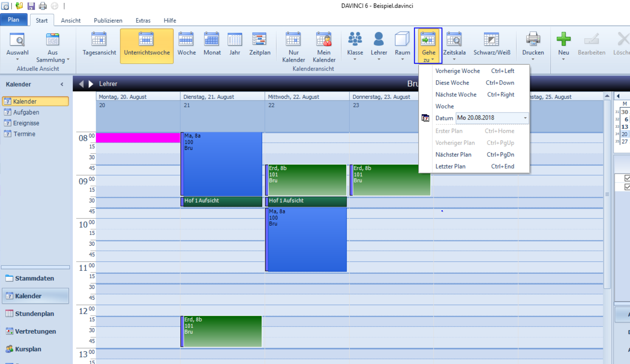Click the calendar scrollbar up arrow
Screen dimensions: 630x364
pos(607,96)
